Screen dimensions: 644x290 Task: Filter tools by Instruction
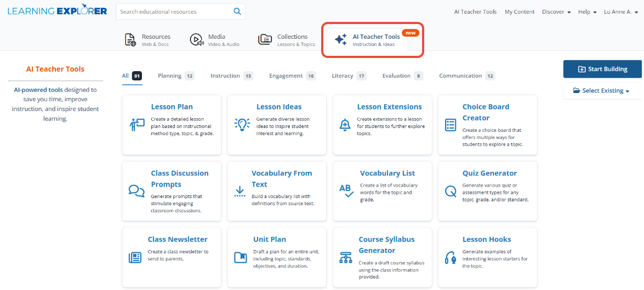coord(232,76)
